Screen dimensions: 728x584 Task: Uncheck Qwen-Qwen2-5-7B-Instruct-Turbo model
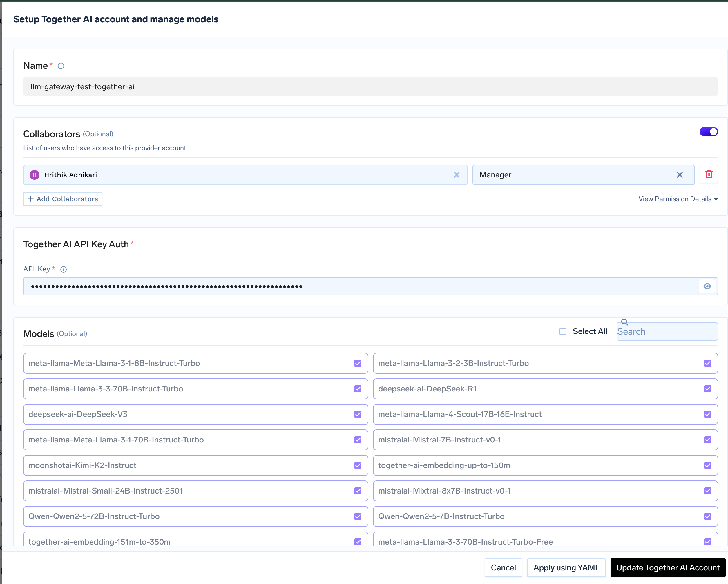708,516
